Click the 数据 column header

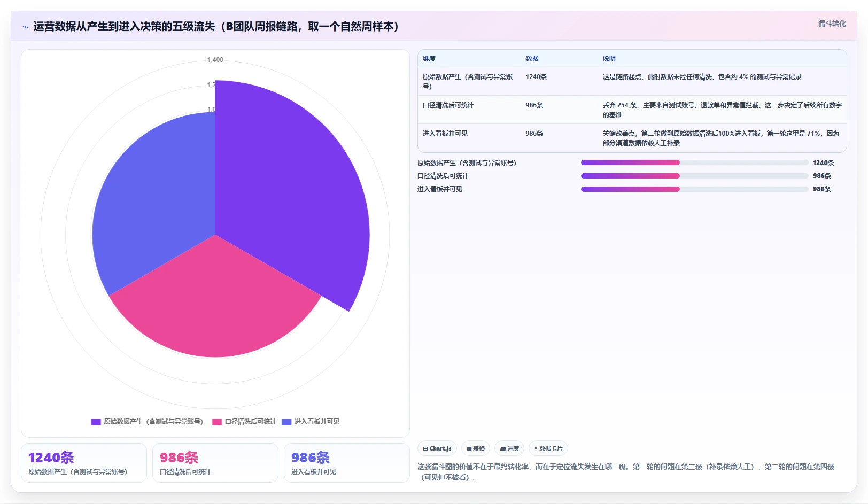[x=532, y=59]
